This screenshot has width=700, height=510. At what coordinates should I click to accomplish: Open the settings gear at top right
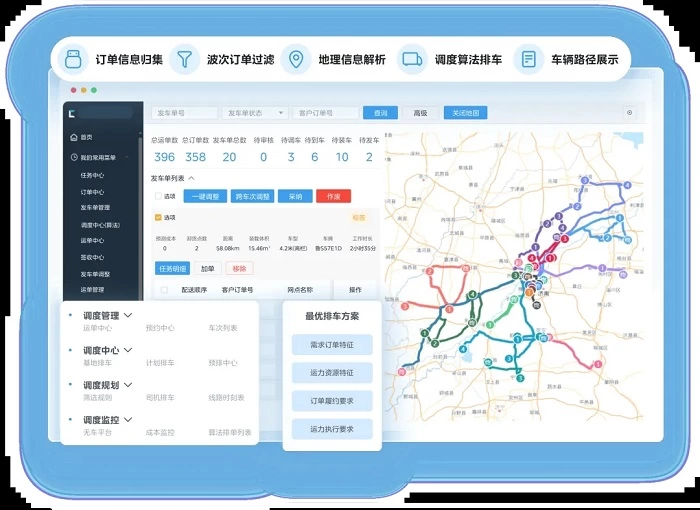(x=629, y=113)
